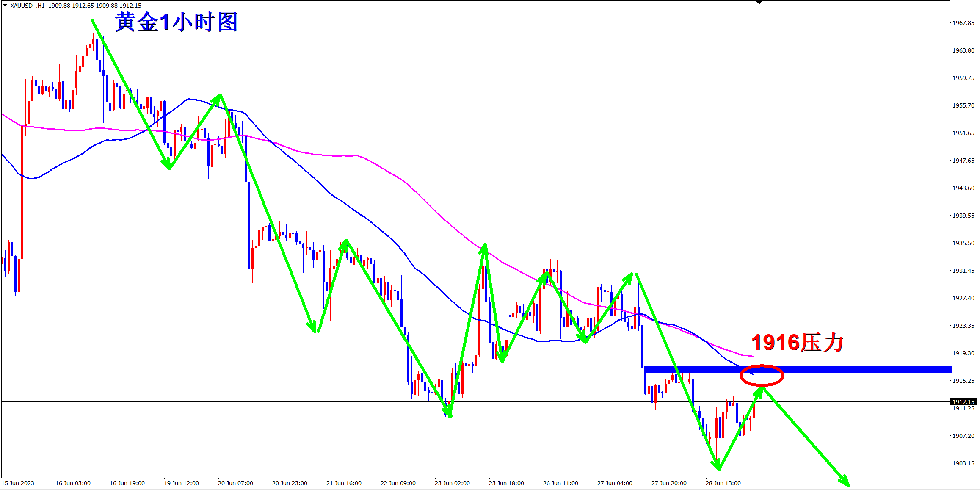Click the 1935.50 price axis label
This screenshot has height=490, width=980.
click(x=963, y=243)
